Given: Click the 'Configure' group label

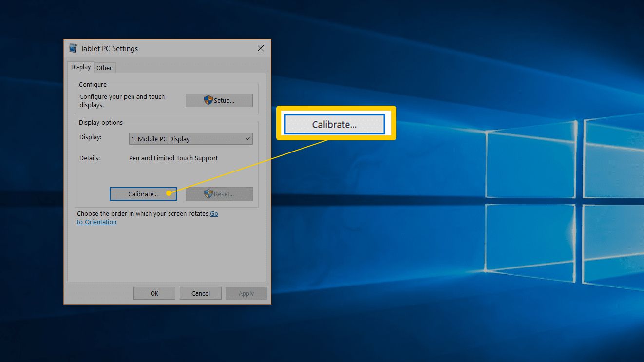Looking at the screenshot, I should pos(93,84).
